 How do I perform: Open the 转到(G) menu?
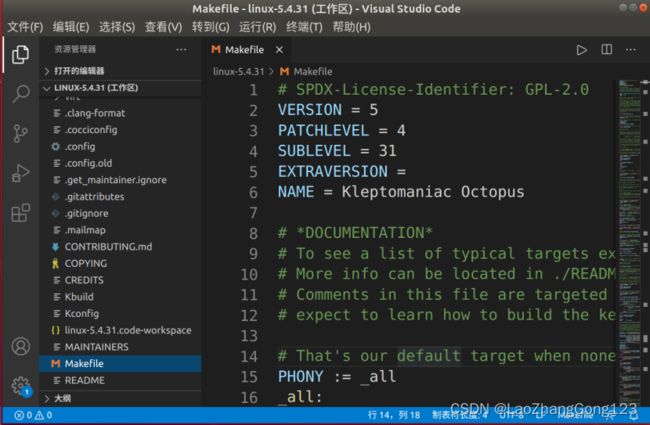coord(211,27)
